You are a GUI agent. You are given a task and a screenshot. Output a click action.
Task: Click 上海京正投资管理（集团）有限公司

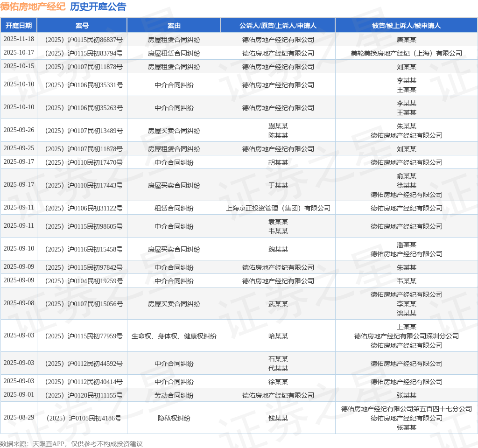click(x=278, y=208)
